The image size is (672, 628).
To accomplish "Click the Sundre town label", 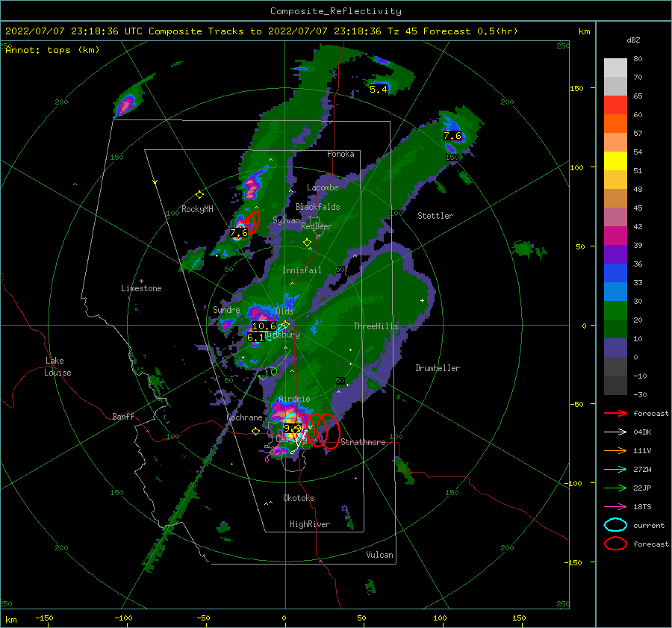I will coord(226,309).
